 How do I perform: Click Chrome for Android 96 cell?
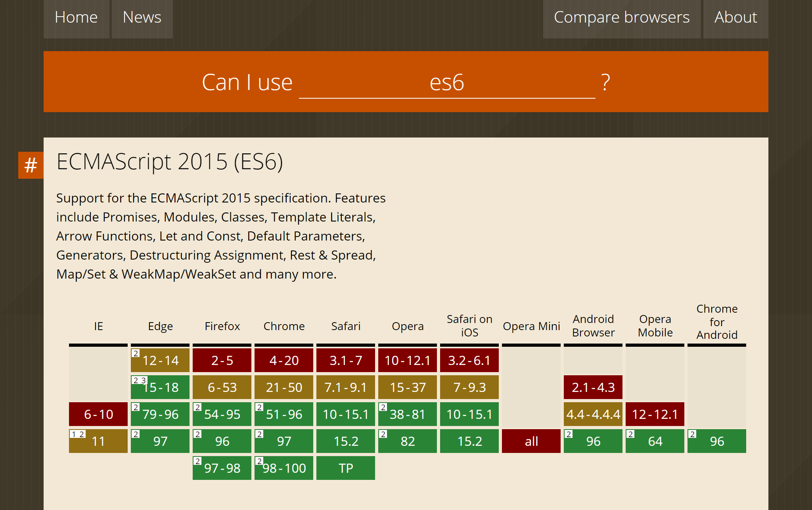point(717,441)
